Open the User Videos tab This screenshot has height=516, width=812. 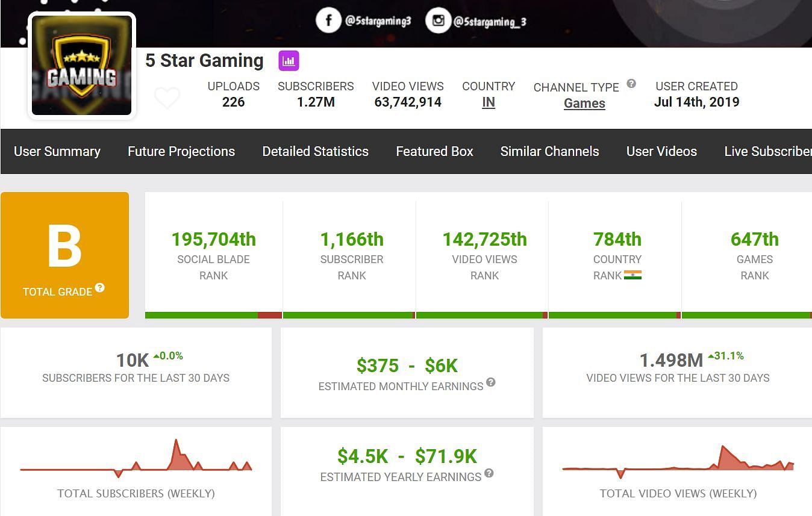click(661, 152)
